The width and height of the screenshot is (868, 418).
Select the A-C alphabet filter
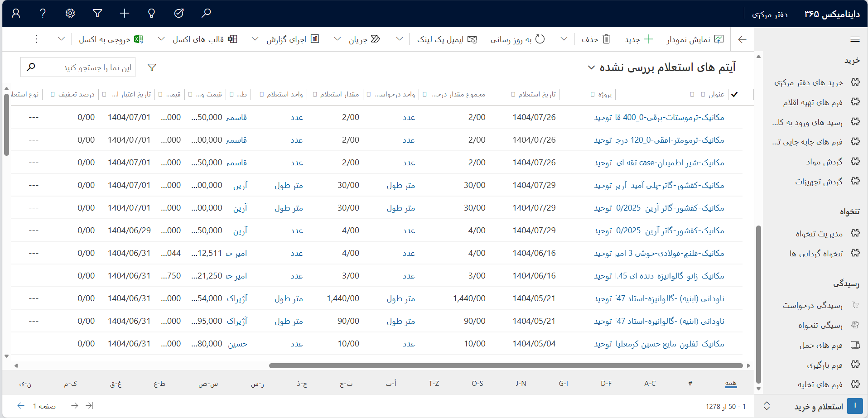[650, 384]
